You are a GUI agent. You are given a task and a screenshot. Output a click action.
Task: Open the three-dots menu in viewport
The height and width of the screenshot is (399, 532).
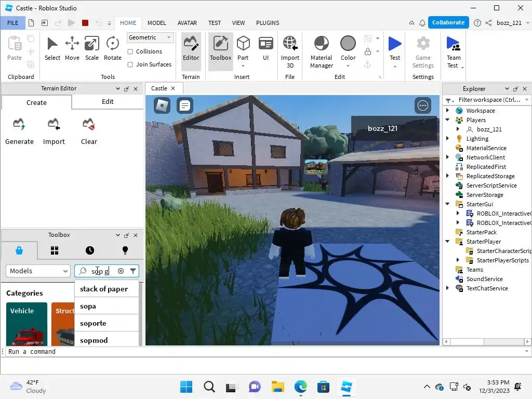423,105
